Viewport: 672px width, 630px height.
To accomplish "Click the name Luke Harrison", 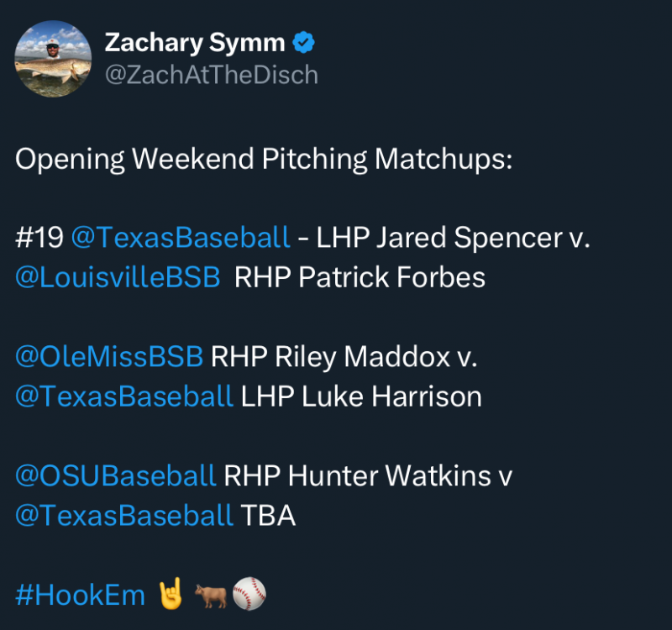I will click(391, 396).
